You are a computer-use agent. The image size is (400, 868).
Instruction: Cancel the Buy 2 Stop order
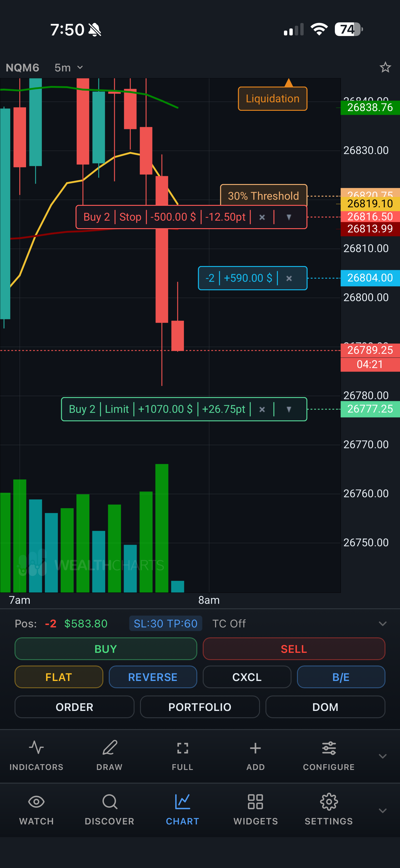262,217
